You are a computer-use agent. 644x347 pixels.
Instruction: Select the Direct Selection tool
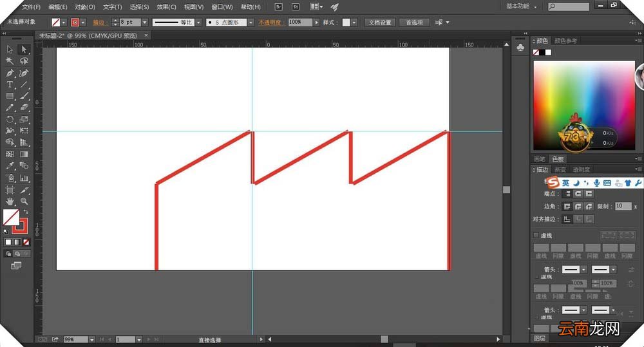coord(24,50)
